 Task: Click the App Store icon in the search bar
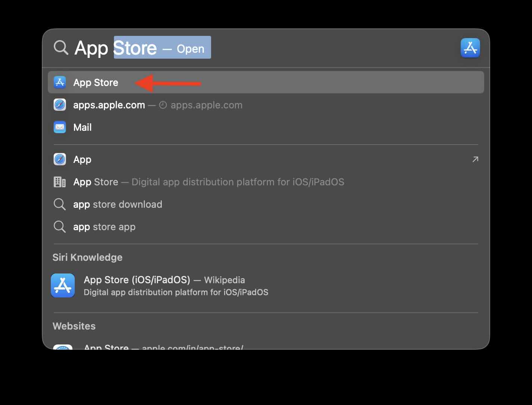click(470, 47)
